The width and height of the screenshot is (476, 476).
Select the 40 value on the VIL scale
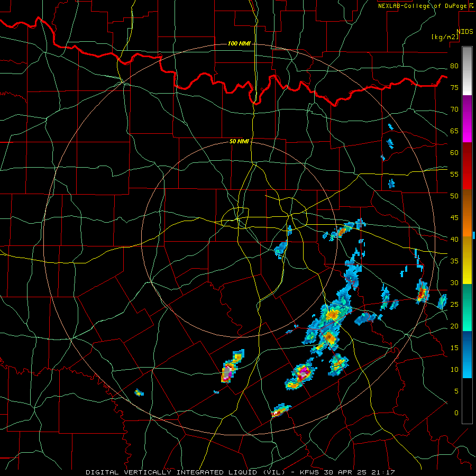pyautogui.click(x=454, y=240)
